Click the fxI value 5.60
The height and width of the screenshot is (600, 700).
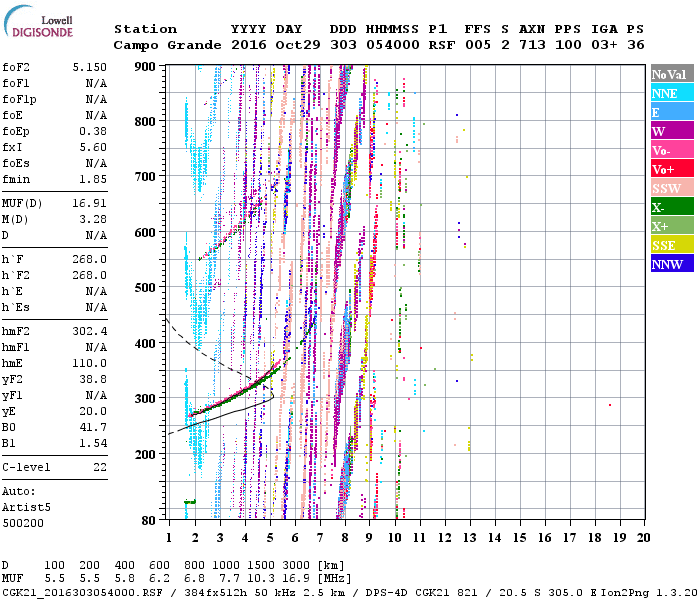(93, 147)
